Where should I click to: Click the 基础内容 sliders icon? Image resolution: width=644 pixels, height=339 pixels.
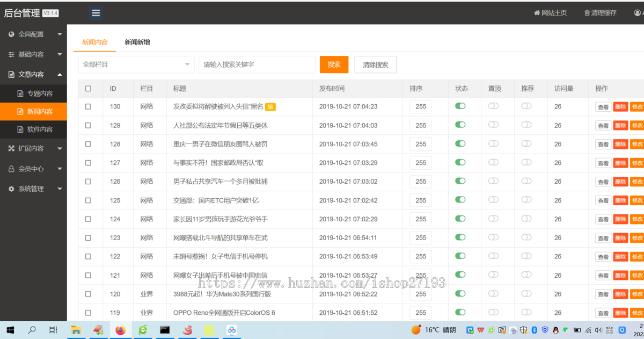11,54
